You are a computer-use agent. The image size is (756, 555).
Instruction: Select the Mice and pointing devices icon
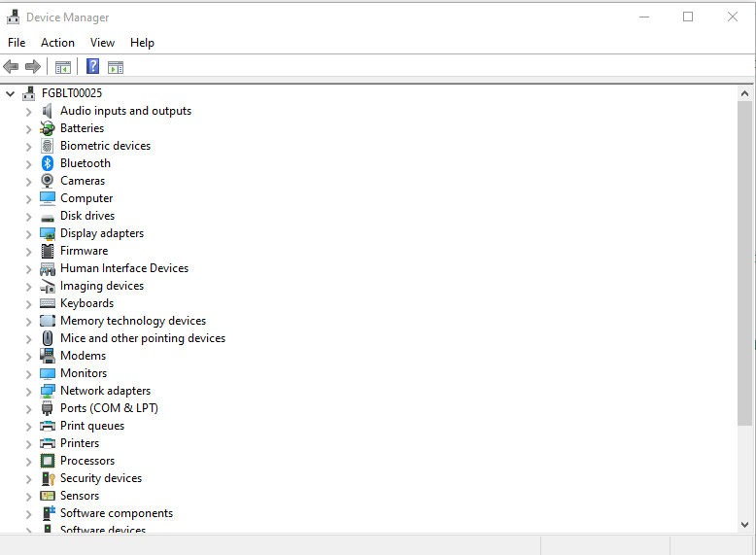(x=48, y=338)
